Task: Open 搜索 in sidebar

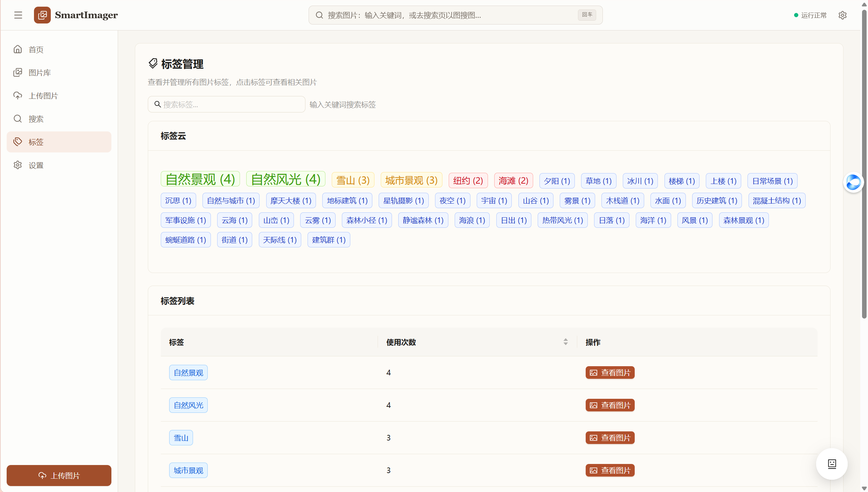Action: click(x=59, y=119)
